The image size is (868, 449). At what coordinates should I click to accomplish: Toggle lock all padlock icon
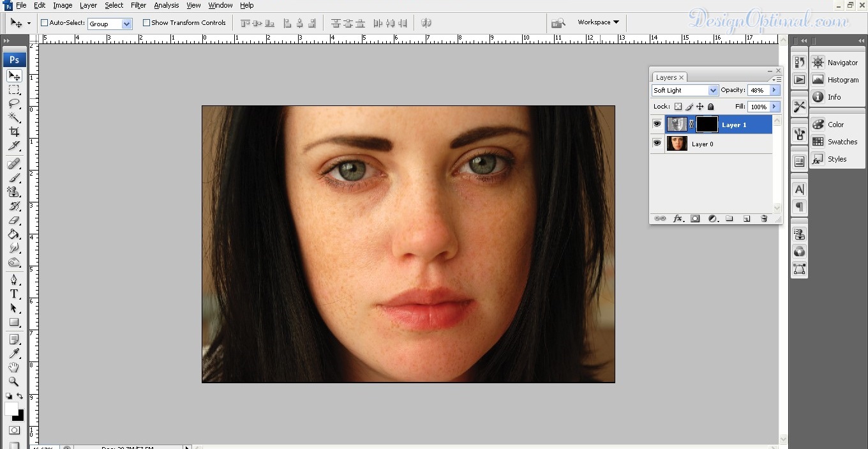[710, 107]
